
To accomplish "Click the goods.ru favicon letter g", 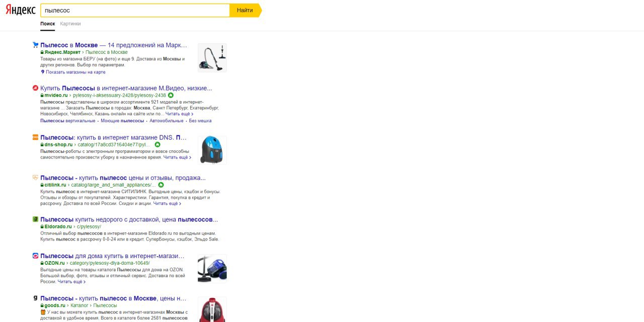I will click(x=35, y=298).
